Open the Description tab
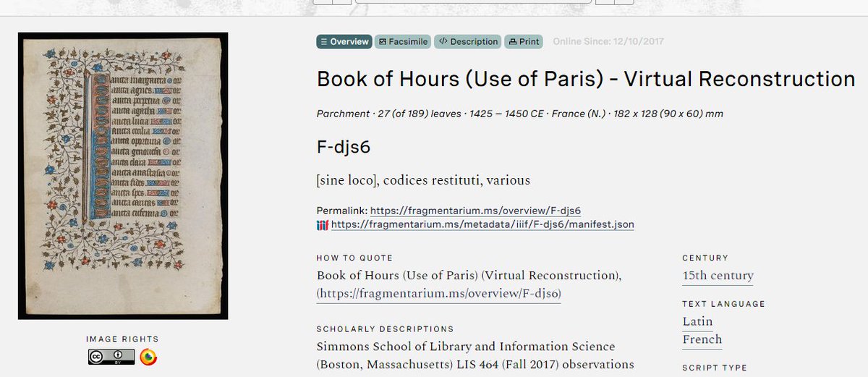 point(468,42)
